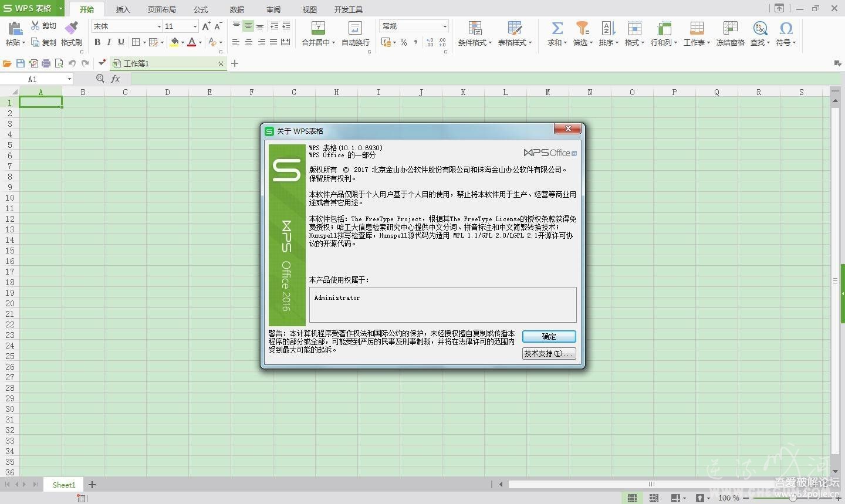The image size is (845, 504).
Task: Click the percent style icon
Action: (404, 42)
